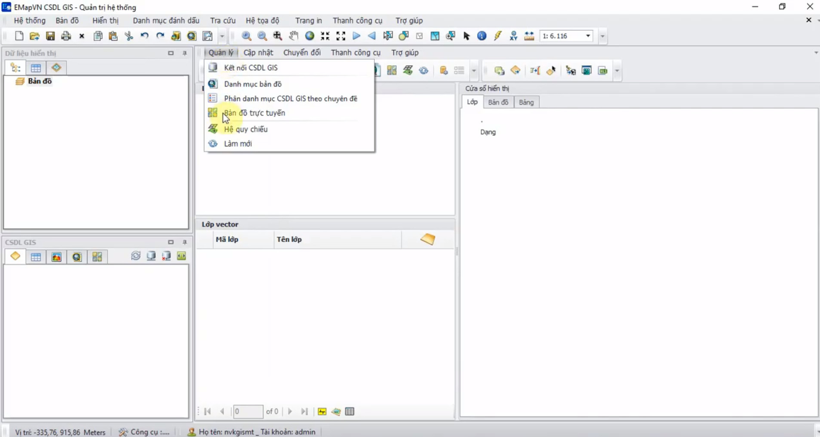Click the database disconnect icon with red mark
820x437 pixels.
click(166, 256)
